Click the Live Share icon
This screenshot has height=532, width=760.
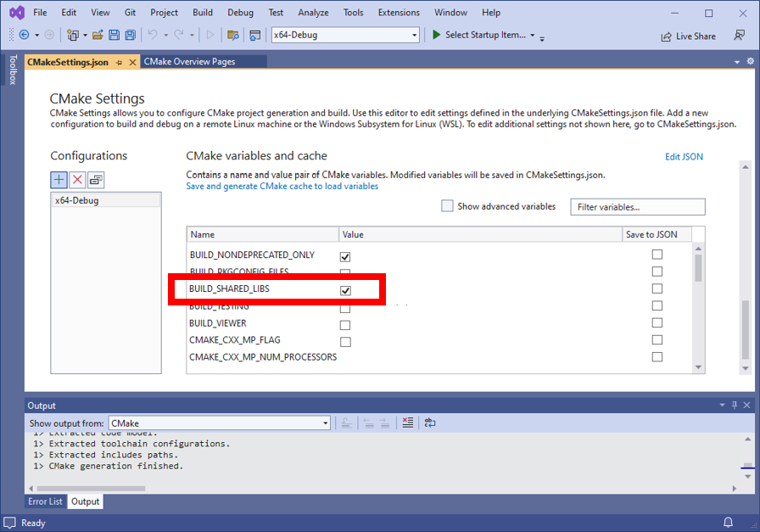[667, 36]
